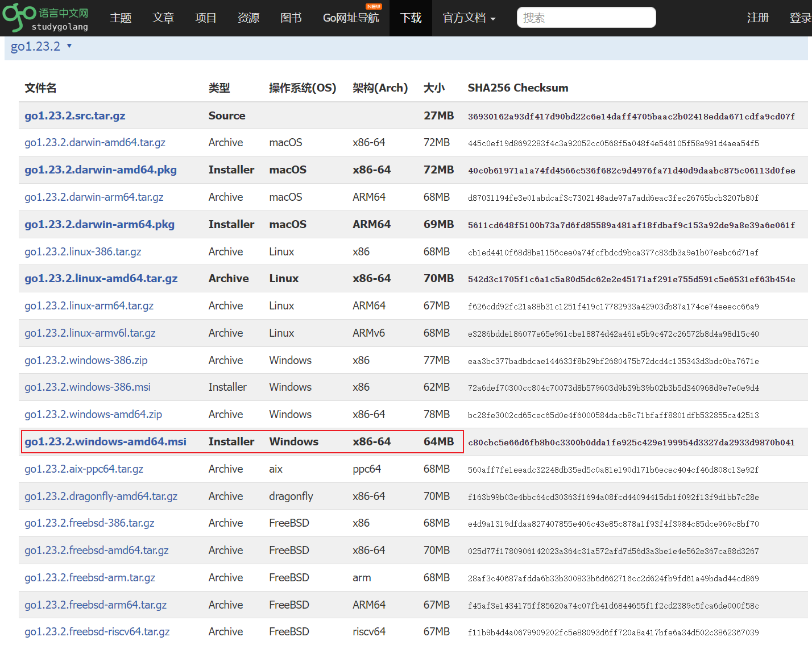
Task: Download go1.23.2.darwin-arm64.pkg installer
Action: click(100, 225)
